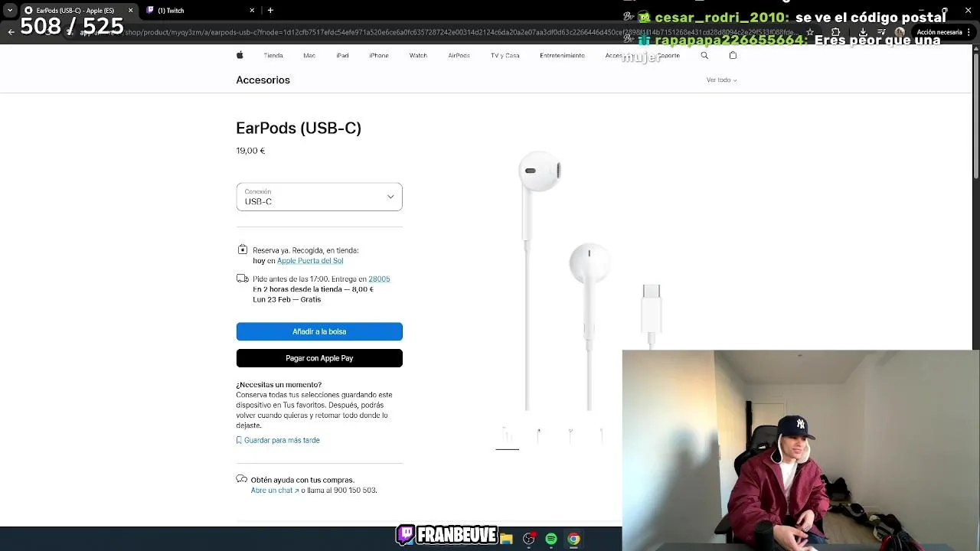
Task: Click the Guardar para más tarde link
Action: tap(282, 440)
